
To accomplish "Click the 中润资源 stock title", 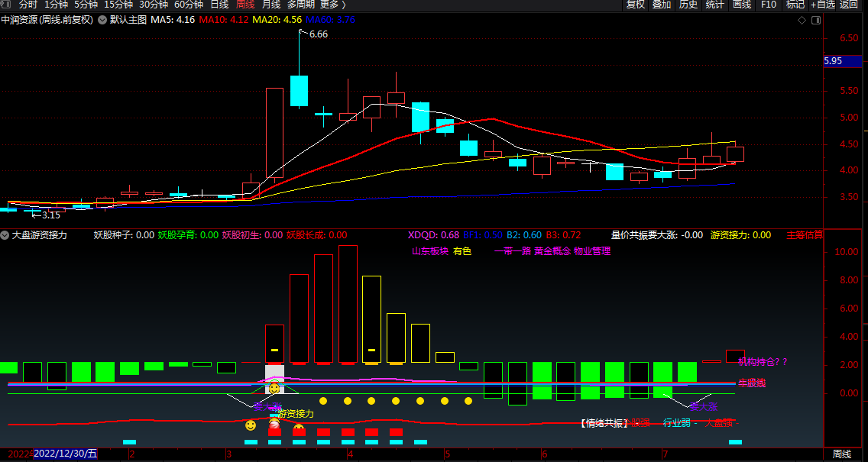I will tap(20, 20).
